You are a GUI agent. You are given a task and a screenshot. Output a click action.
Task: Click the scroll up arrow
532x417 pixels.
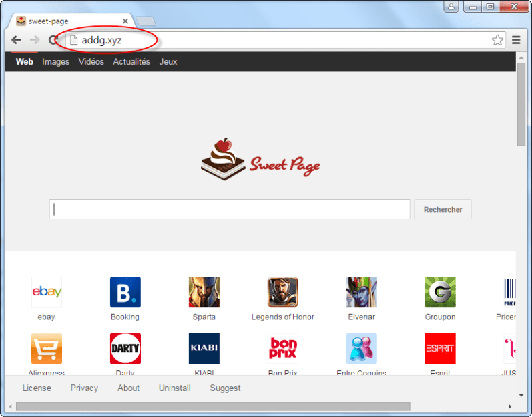point(521,57)
